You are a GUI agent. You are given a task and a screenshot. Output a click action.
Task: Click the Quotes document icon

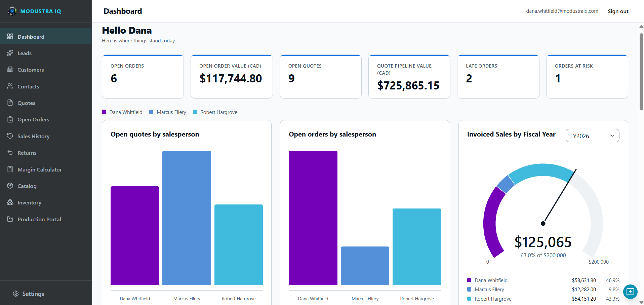click(x=10, y=103)
